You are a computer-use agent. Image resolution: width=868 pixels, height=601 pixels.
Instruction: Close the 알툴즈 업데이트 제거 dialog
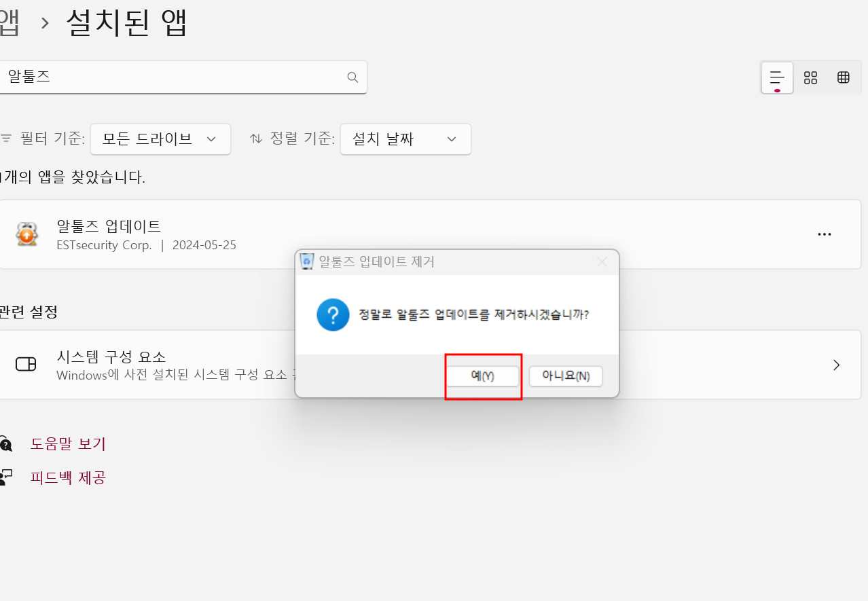pyautogui.click(x=602, y=261)
